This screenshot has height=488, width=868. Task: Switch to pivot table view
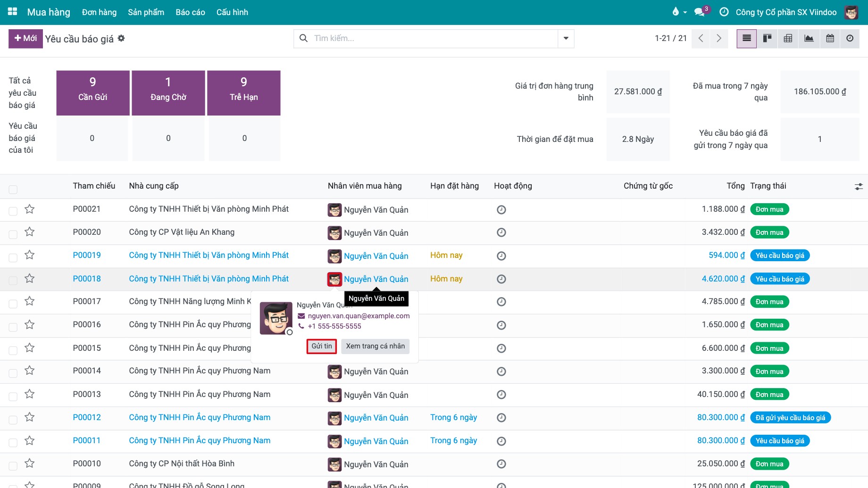788,38
